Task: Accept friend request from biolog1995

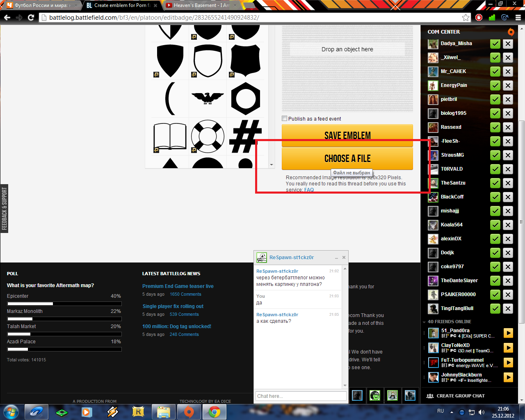Action: pos(495,114)
